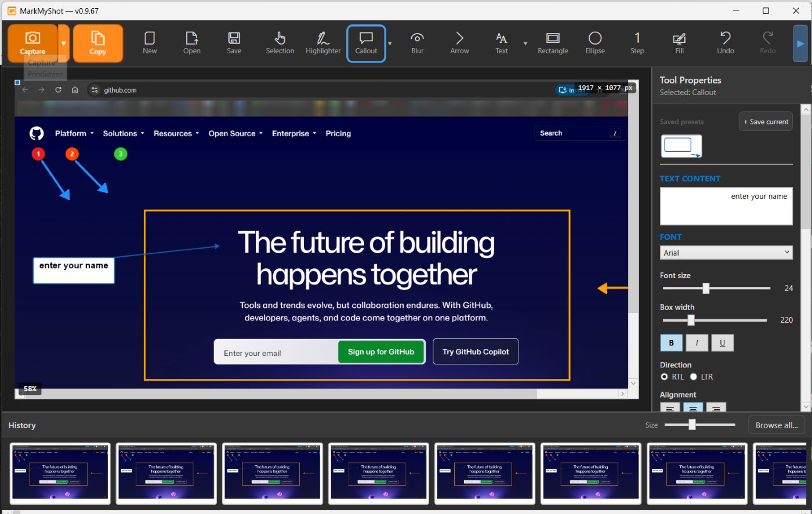Viewport: 812px width, 514px height.
Task: Click into the Text Content box
Action: 726,206
